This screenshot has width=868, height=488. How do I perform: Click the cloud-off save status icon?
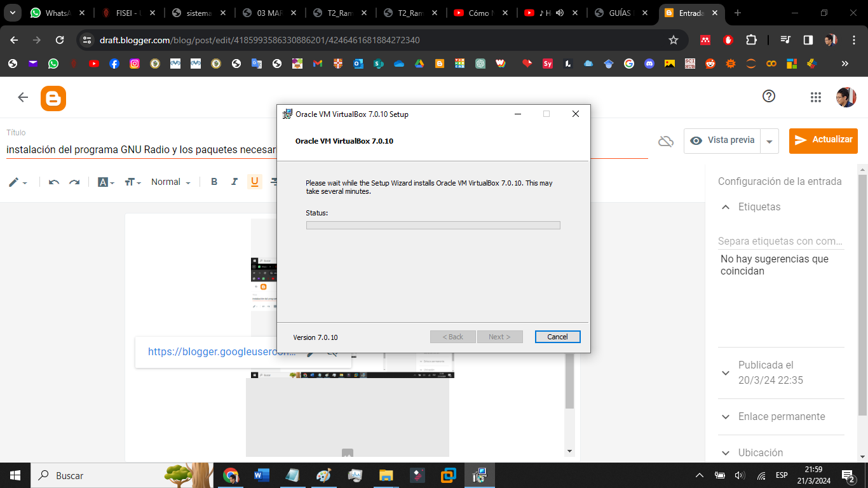pyautogui.click(x=665, y=141)
